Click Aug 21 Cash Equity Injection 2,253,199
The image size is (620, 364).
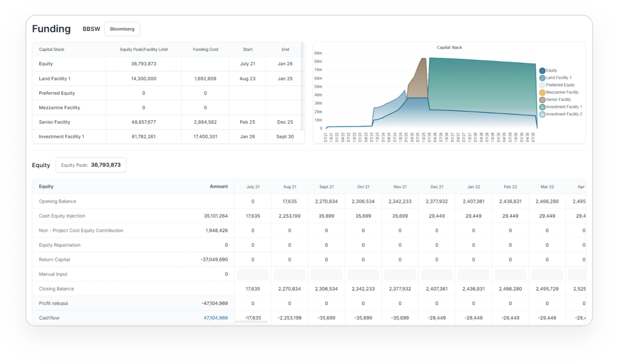290,216
